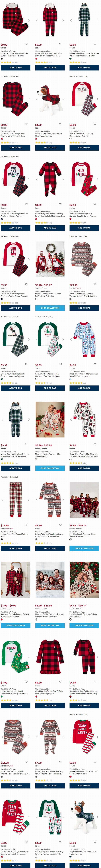Show previous image of dog buffalo plaid pajamas
This screenshot has height=868, width=101.
click(37, 99)
